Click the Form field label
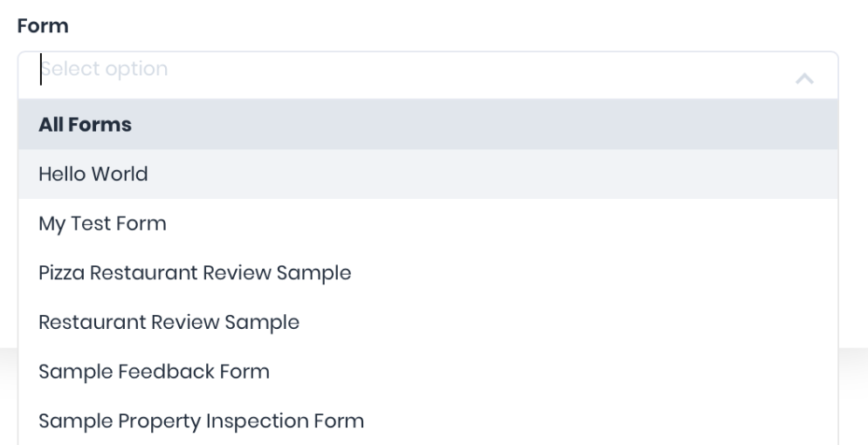868x445 pixels. point(43,26)
